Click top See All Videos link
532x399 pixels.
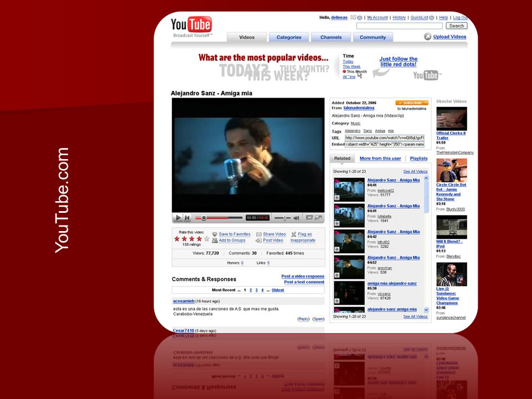click(x=415, y=172)
